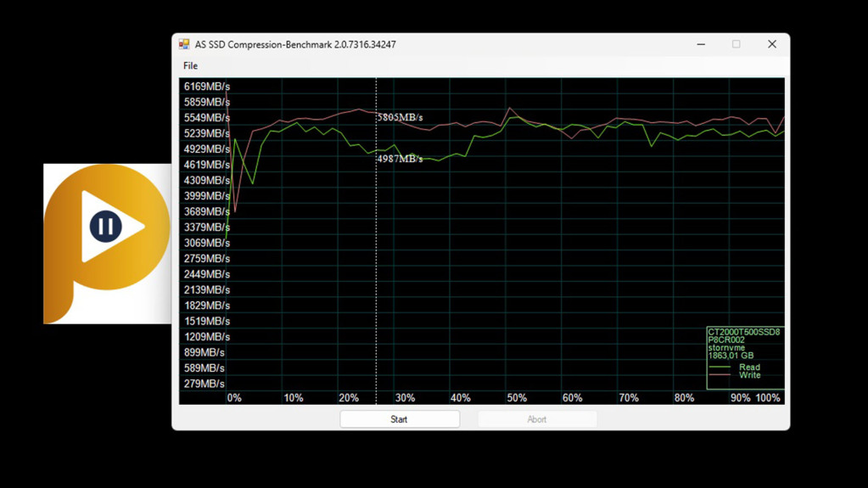Click the 3379MB/s axis label

pyautogui.click(x=206, y=227)
